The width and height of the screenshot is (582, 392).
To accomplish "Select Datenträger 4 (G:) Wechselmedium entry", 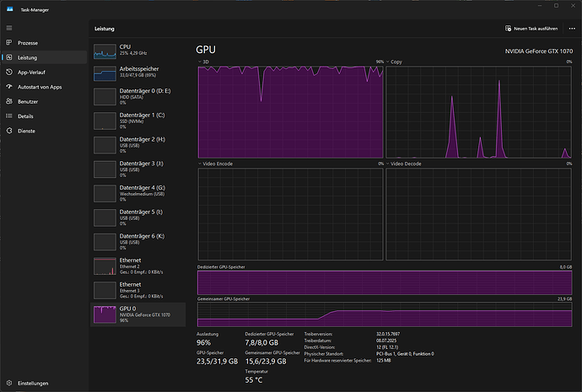I will coord(137,193).
